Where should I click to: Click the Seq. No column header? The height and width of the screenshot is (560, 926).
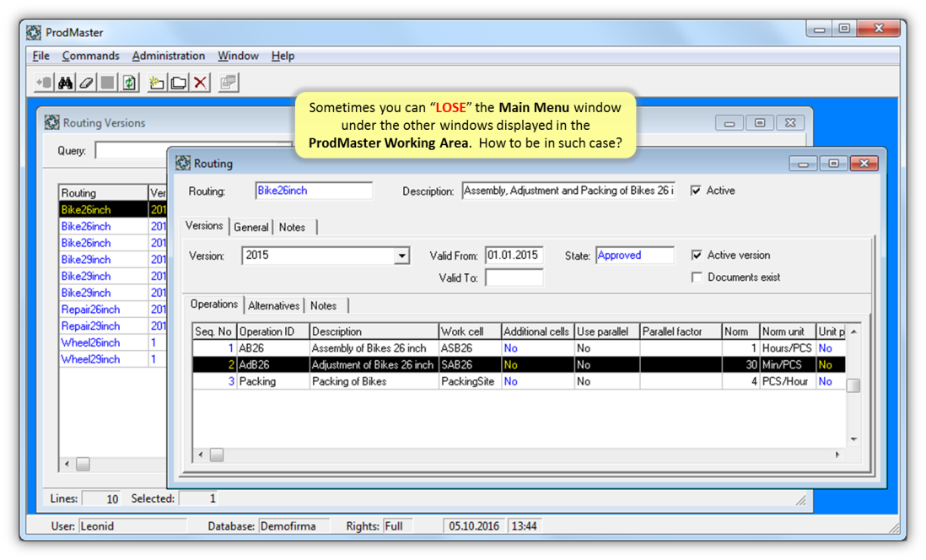[x=214, y=331]
